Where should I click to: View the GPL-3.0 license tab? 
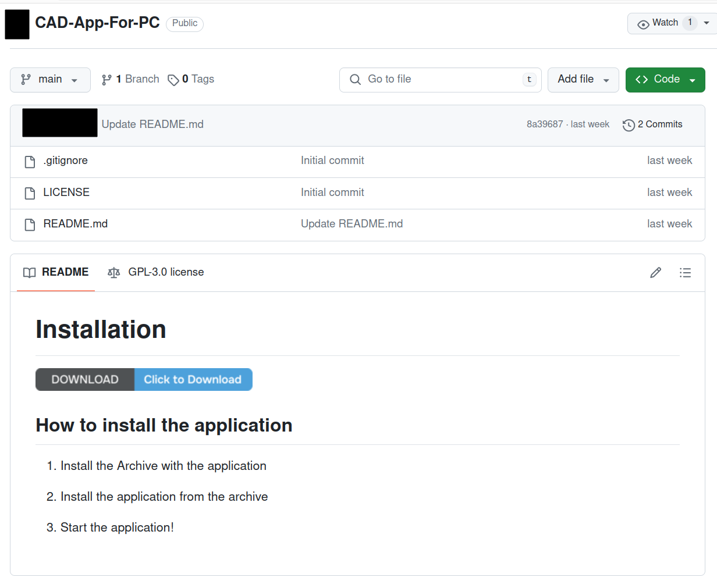point(166,272)
